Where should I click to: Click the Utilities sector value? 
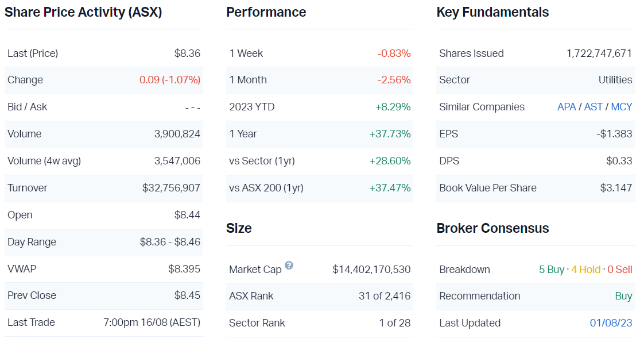click(615, 80)
